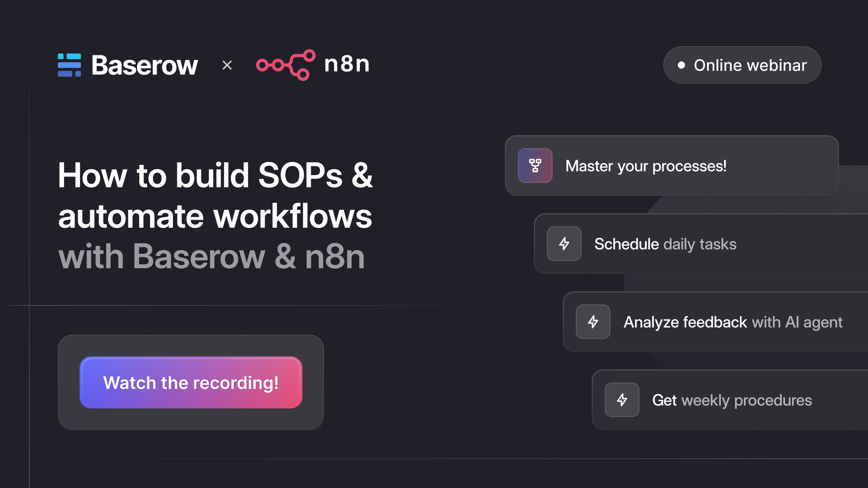
Task: Click the white dot in Online webinar badge
Action: coord(681,65)
